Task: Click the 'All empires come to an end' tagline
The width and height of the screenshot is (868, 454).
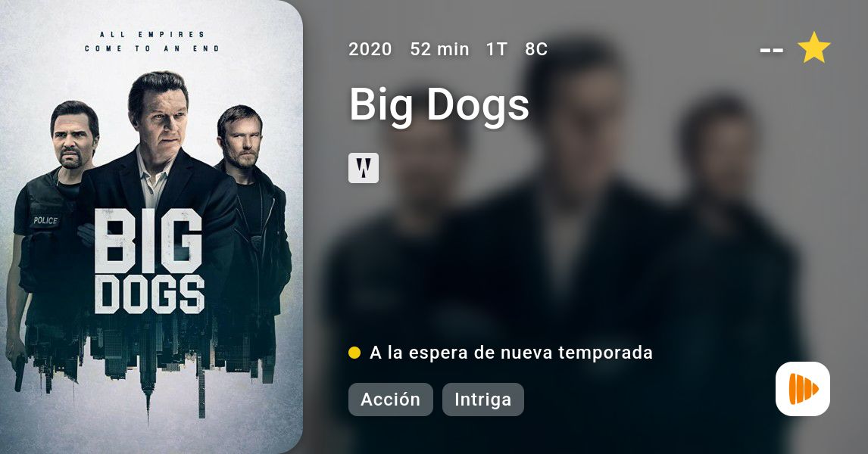Action: coord(151,42)
